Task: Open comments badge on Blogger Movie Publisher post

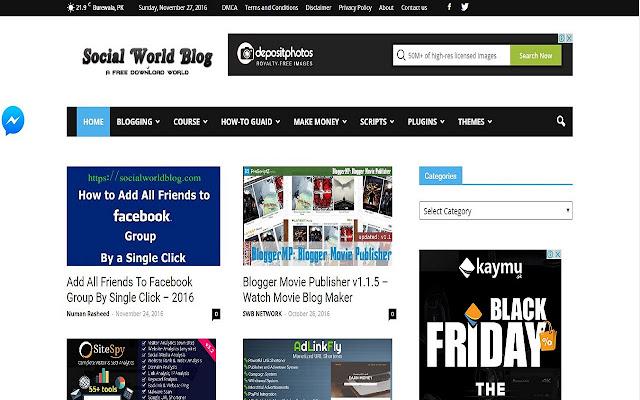Action: coord(392,314)
